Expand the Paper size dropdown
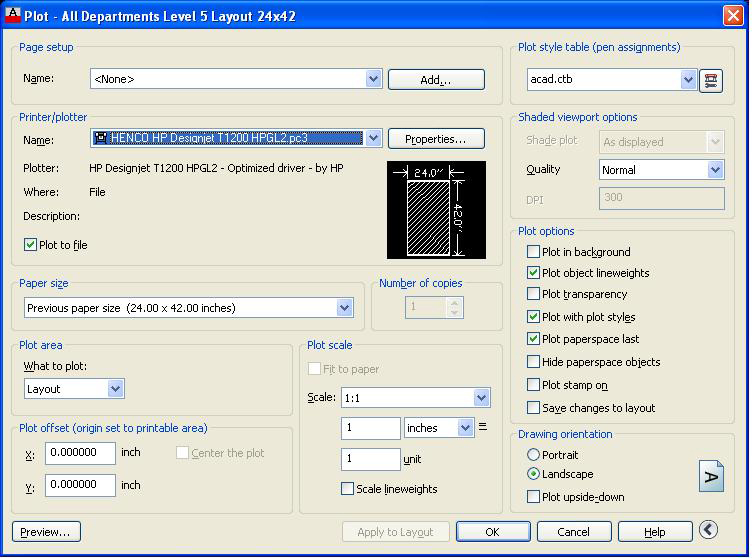This screenshot has height=558, width=753. point(344,308)
